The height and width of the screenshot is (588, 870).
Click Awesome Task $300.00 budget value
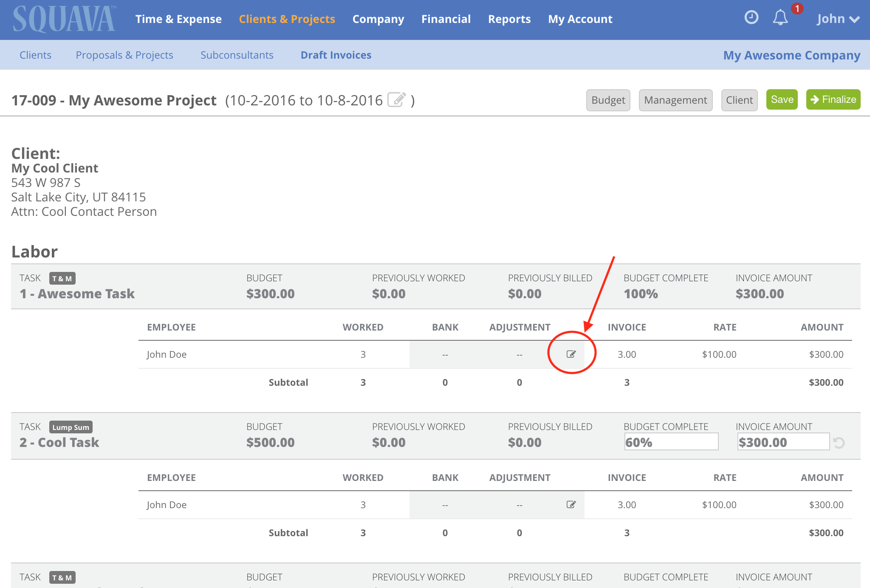(271, 294)
